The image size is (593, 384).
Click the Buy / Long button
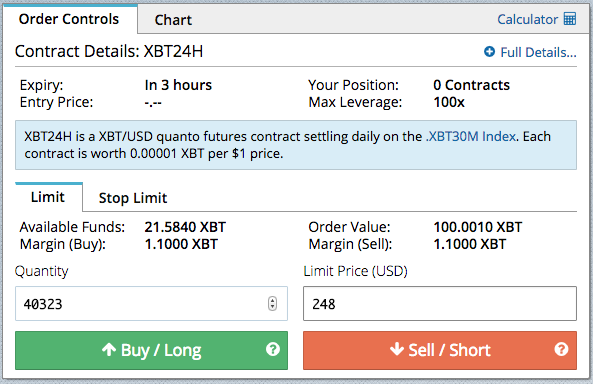click(x=151, y=350)
